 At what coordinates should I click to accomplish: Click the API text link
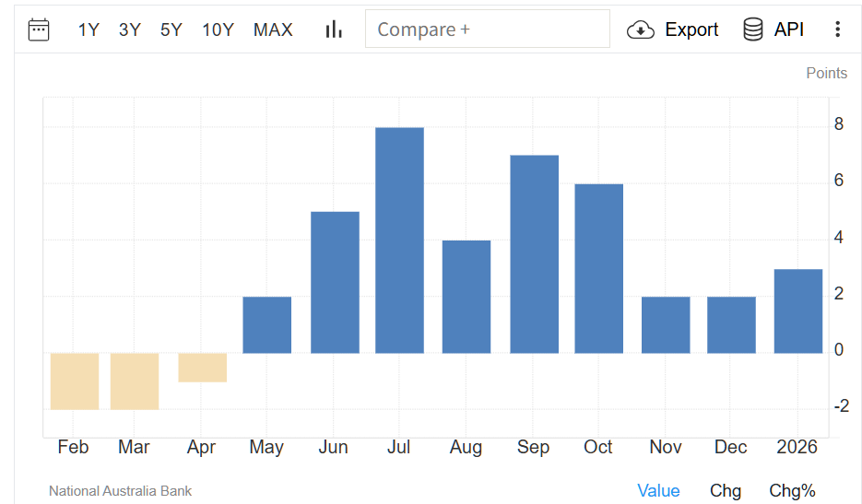coord(789,29)
